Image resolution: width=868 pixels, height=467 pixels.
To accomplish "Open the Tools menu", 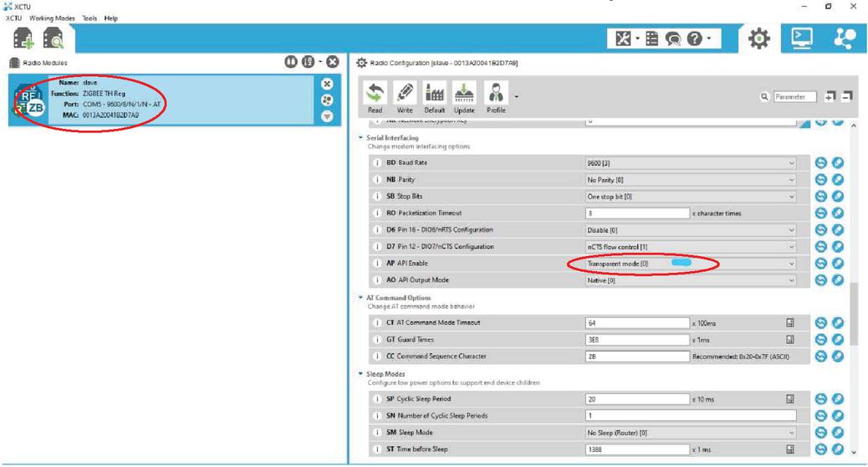I will point(89,18).
